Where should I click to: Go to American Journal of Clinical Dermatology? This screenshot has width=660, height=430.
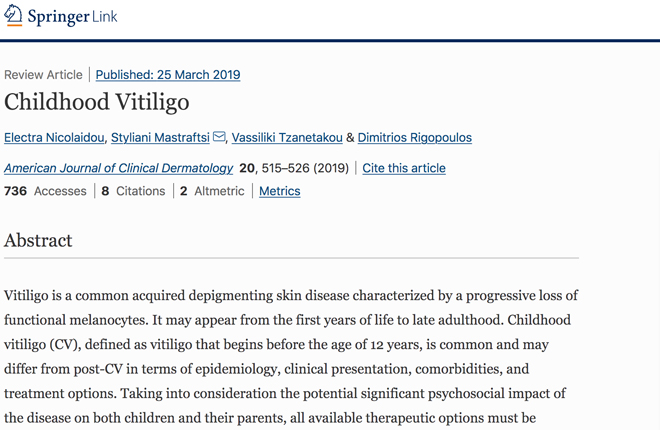[118, 168]
